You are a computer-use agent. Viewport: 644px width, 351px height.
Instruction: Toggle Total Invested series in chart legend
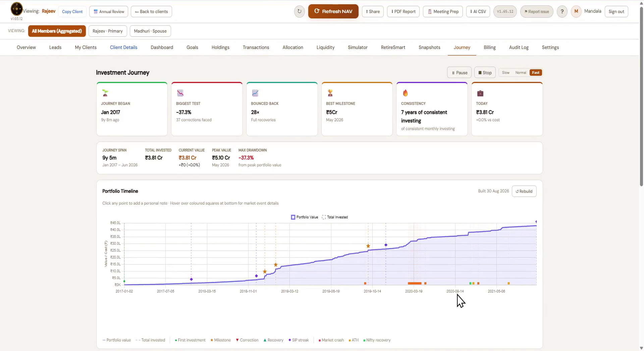point(335,217)
